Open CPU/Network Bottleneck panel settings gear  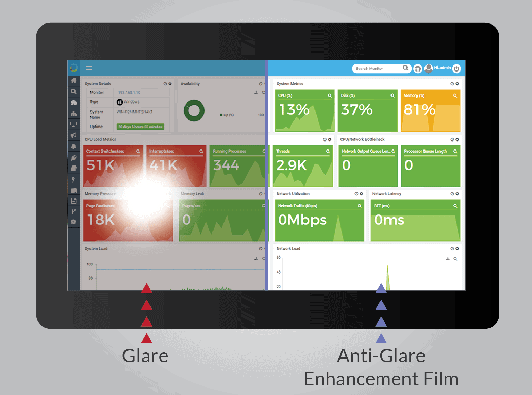(457, 140)
